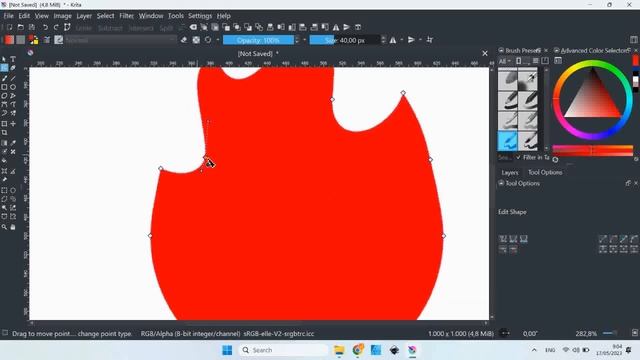The image size is (640, 360).
Task: Select the Text tool in toolbox
Action: pyautogui.click(x=13, y=59)
